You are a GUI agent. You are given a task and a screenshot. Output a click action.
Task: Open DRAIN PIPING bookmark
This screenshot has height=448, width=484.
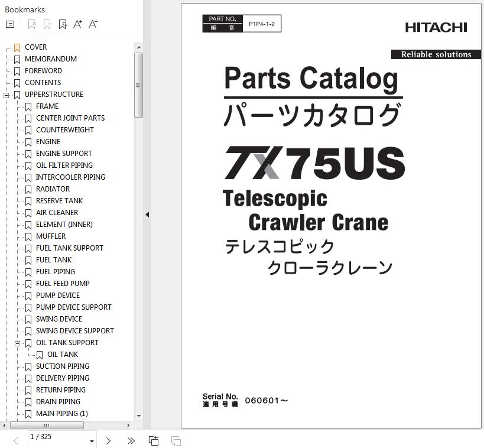click(x=58, y=402)
